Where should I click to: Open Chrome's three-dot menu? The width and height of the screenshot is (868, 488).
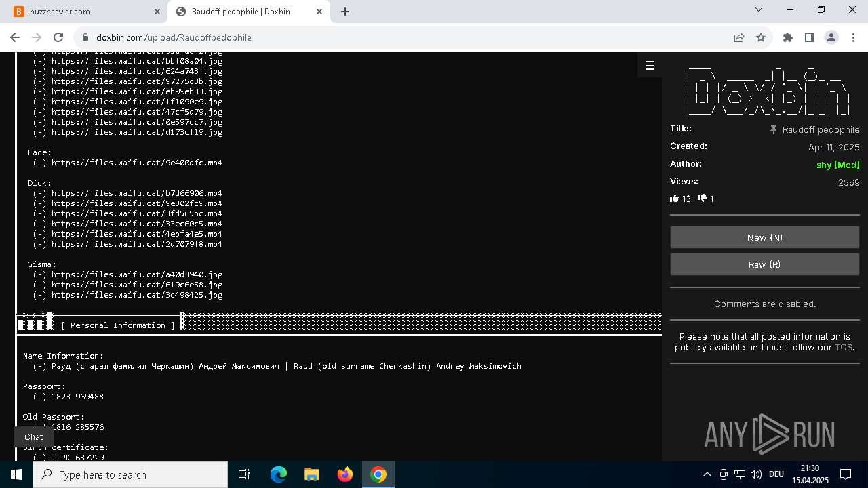point(853,37)
